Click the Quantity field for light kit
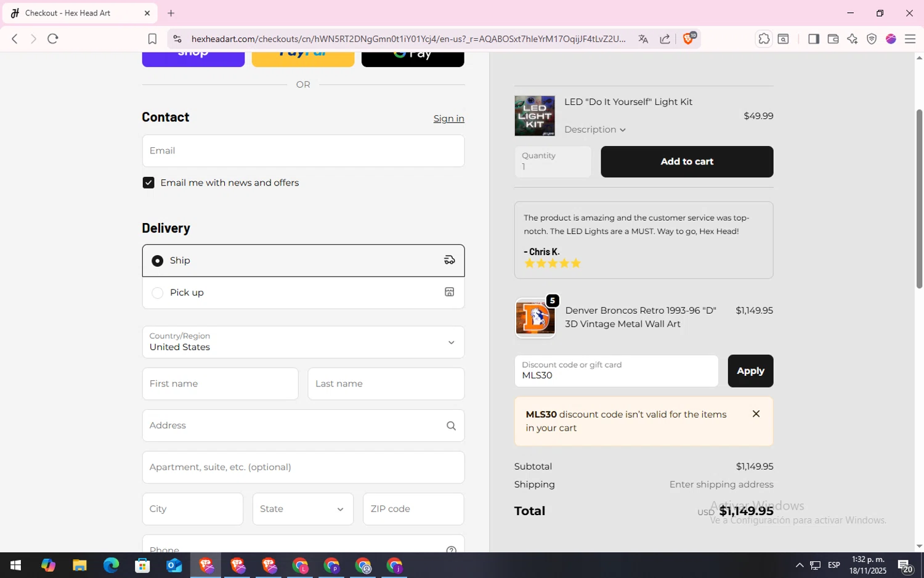Screen dimensions: 924x578 553,161
